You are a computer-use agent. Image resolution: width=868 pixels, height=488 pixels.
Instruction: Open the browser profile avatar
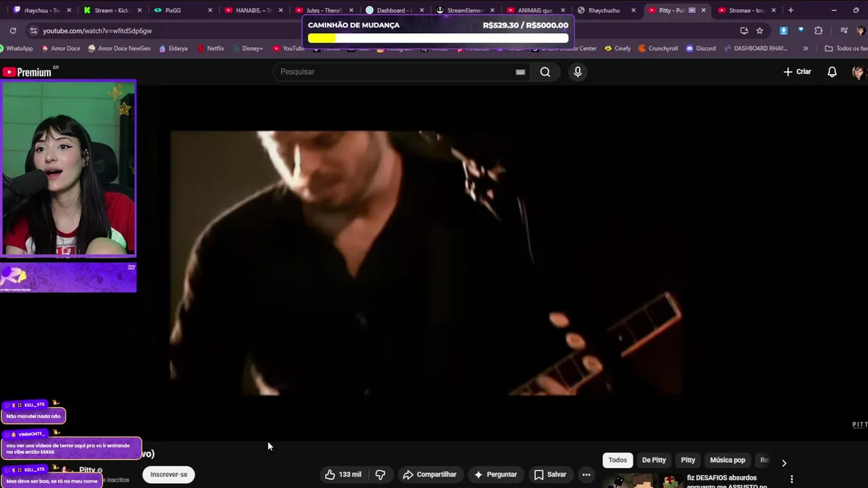coord(861,30)
